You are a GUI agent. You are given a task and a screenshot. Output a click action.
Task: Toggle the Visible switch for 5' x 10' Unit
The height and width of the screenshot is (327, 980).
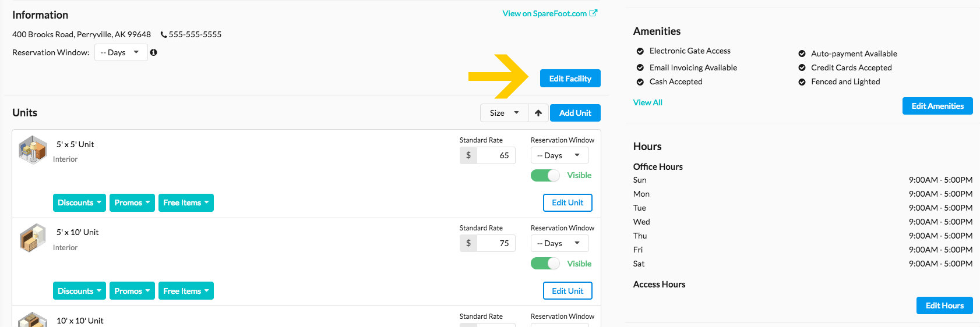[x=545, y=264]
